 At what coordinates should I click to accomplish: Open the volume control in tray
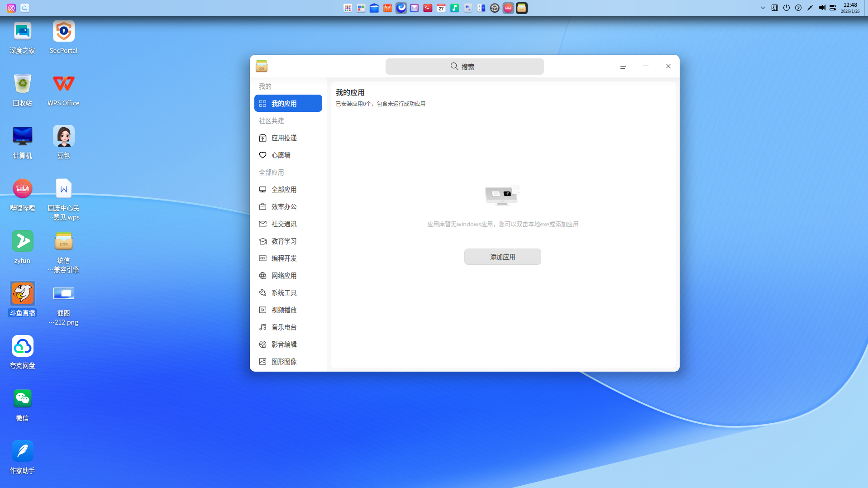pyautogui.click(x=822, y=8)
